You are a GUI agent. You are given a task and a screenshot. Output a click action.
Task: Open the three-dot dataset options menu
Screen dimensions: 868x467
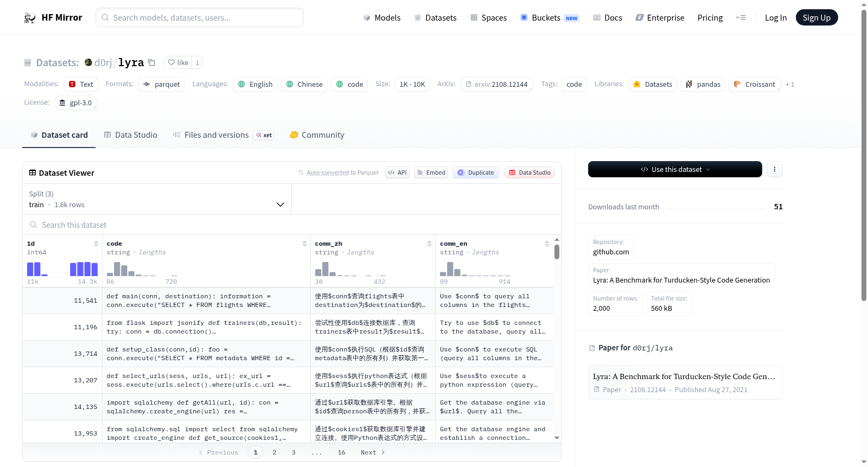[x=774, y=169]
